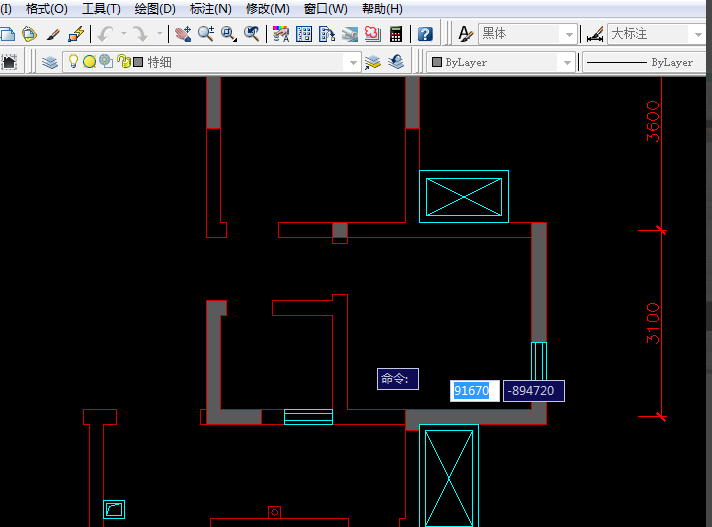Click the Copy icon at toolbar start
This screenshot has width=712, height=527.
pos(7,34)
